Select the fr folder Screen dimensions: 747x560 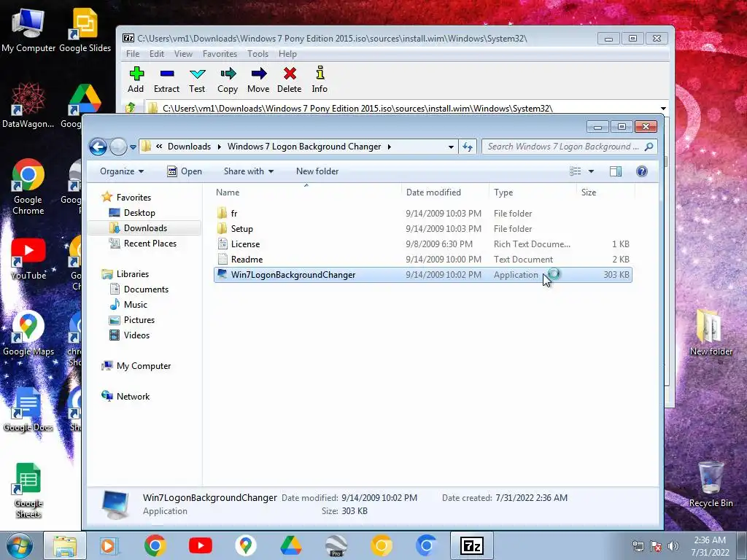click(423, 214)
